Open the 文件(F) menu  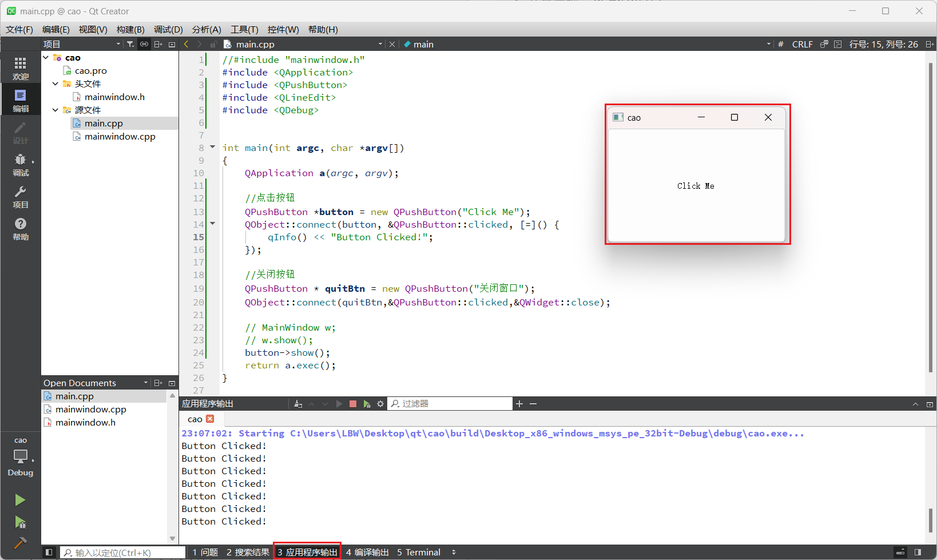point(19,29)
